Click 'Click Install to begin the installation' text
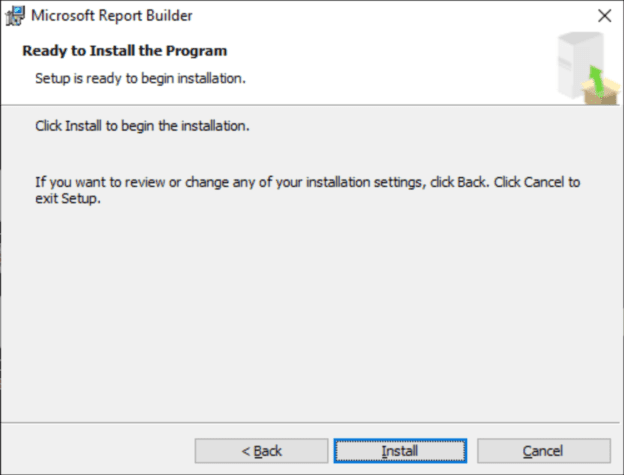This screenshot has height=475, width=624. click(142, 127)
